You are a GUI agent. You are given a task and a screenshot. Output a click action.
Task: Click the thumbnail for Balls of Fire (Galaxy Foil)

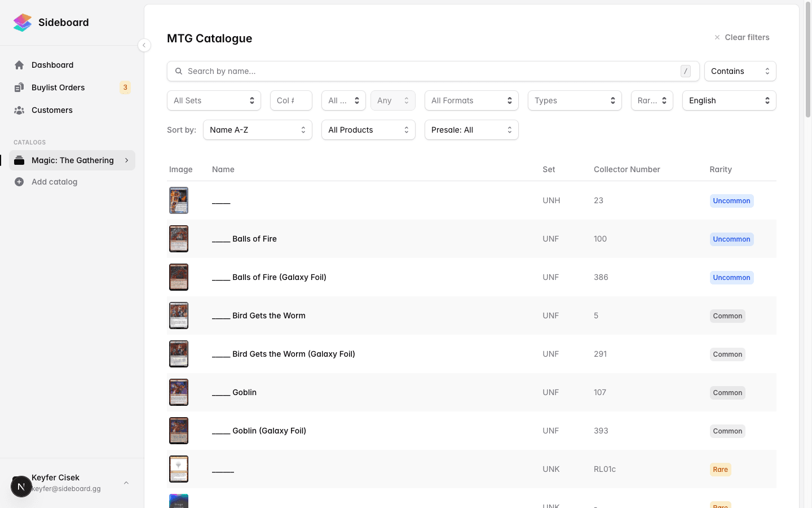pyautogui.click(x=179, y=277)
